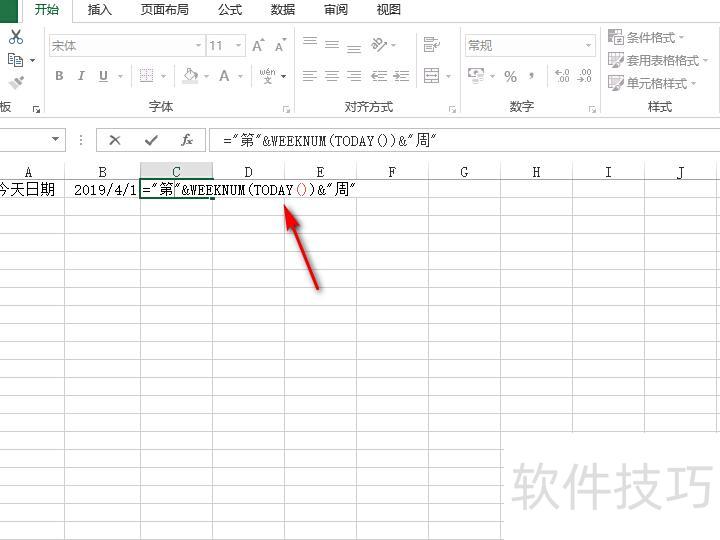The image size is (720, 540).
Task: Increase decimal places
Action: 562,76
